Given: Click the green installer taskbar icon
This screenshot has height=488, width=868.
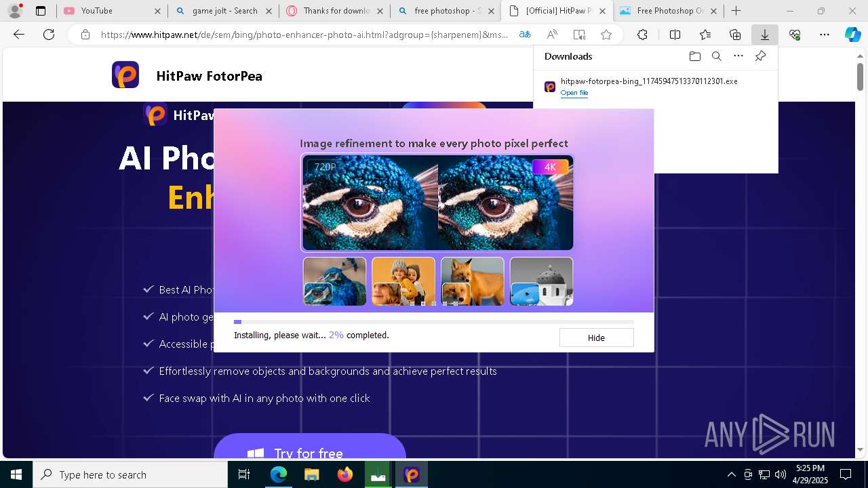Looking at the screenshot, I should point(378,474).
